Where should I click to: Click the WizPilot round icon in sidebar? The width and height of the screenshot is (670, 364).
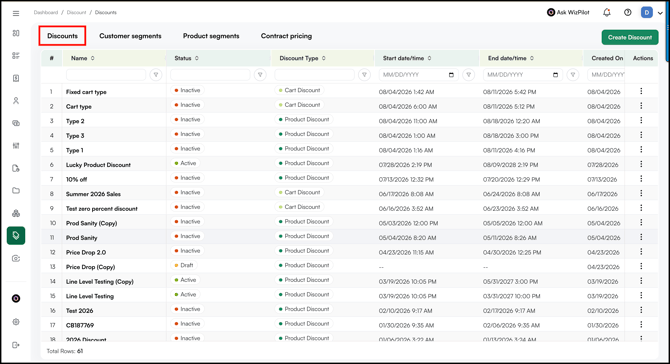[x=16, y=298]
